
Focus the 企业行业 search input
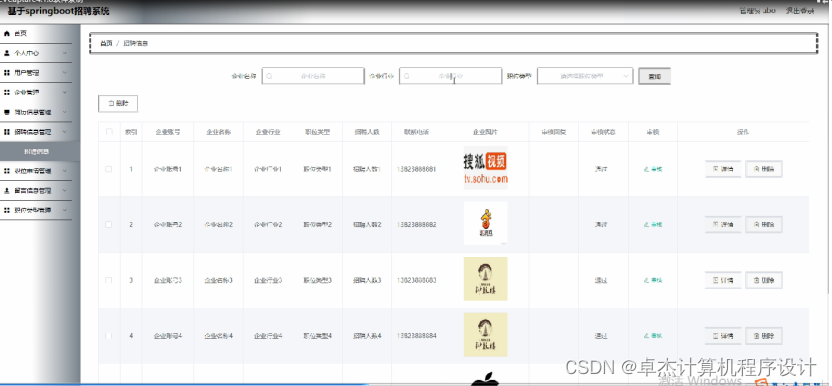click(450, 76)
